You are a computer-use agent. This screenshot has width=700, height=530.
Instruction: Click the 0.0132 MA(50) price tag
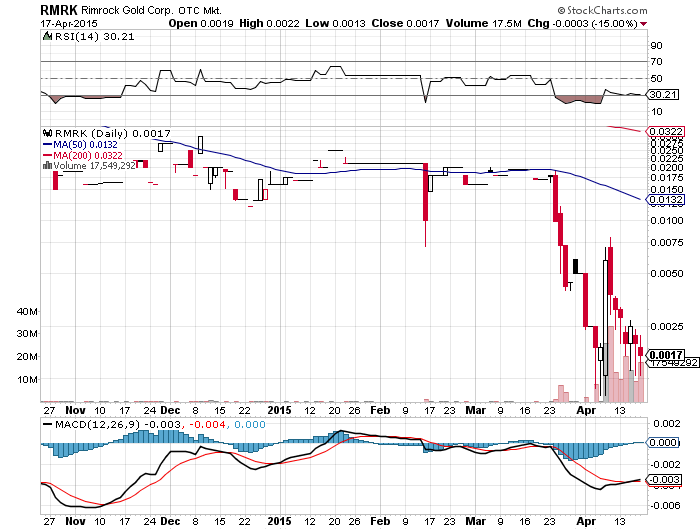pos(665,200)
